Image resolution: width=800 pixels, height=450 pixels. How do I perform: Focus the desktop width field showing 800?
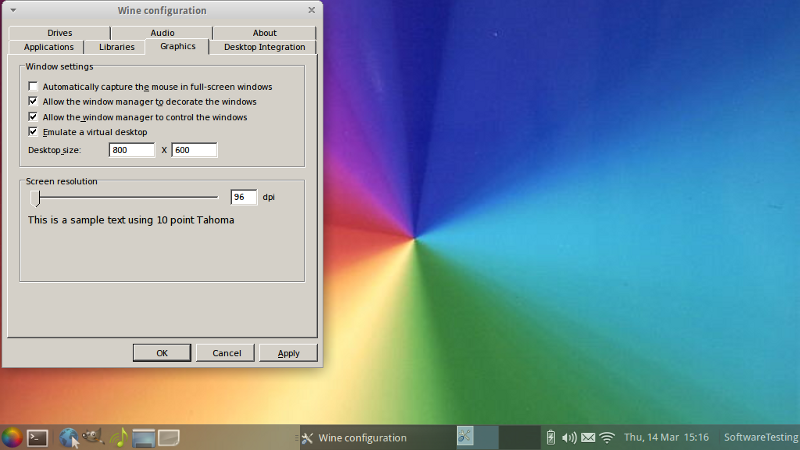(132, 150)
